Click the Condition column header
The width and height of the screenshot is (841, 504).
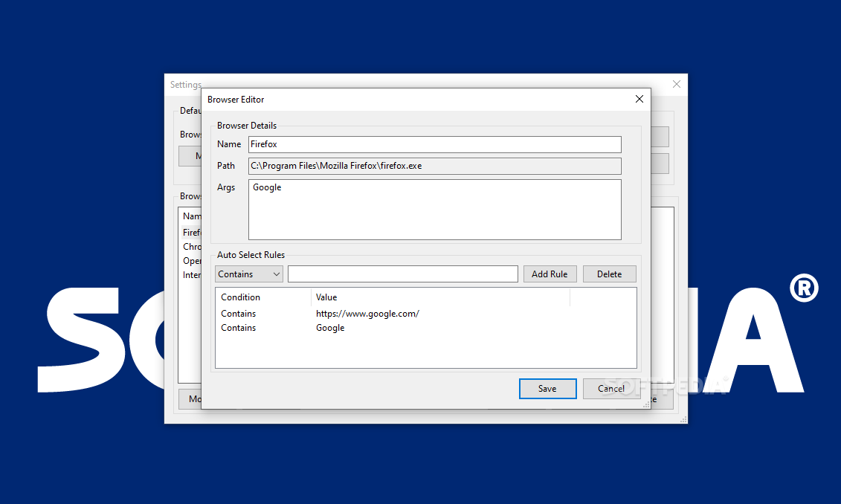coord(263,297)
